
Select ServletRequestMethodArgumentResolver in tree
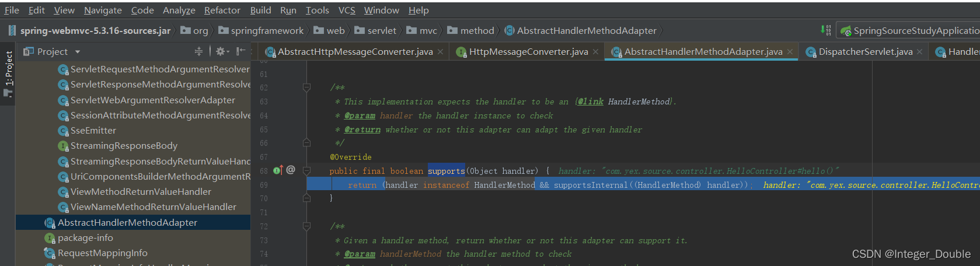[x=154, y=69]
